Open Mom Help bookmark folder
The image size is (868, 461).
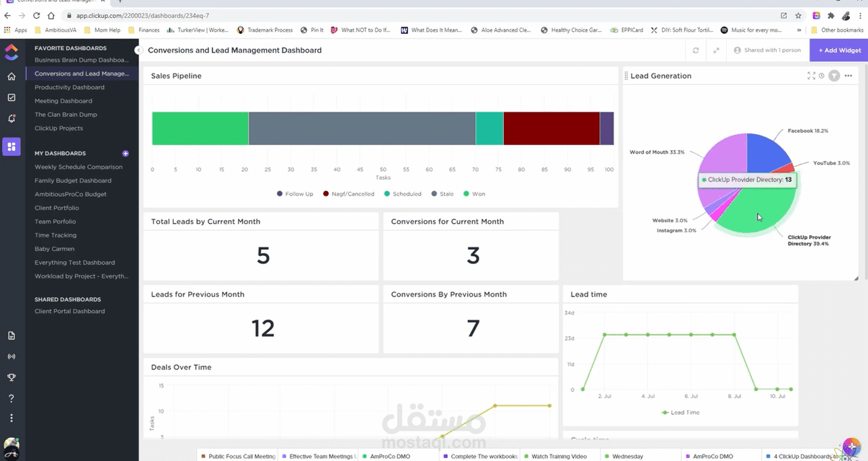(x=102, y=30)
